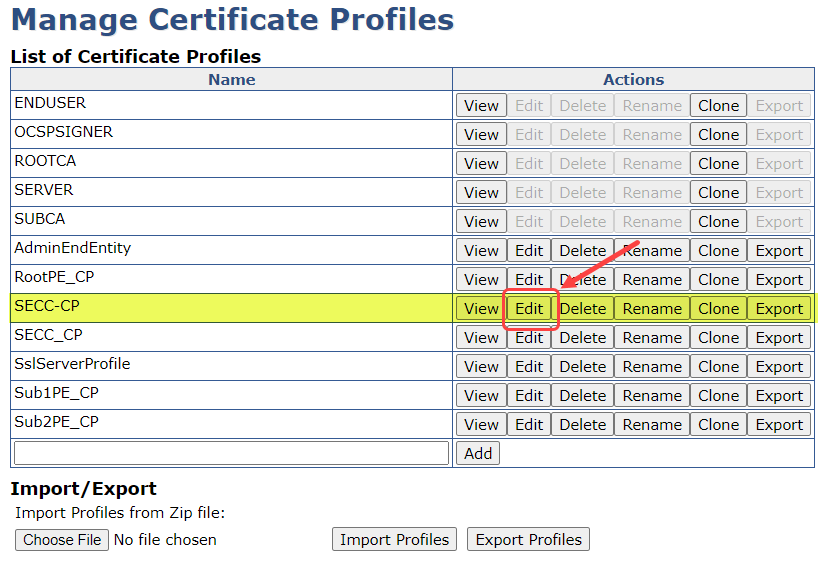
Task: Export the SECC-CP profile
Action: [x=779, y=309]
